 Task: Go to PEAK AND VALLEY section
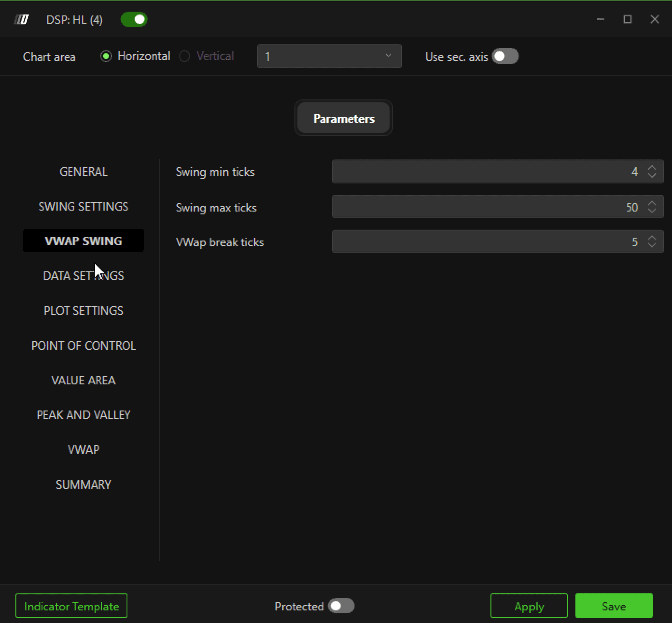click(x=83, y=415)
